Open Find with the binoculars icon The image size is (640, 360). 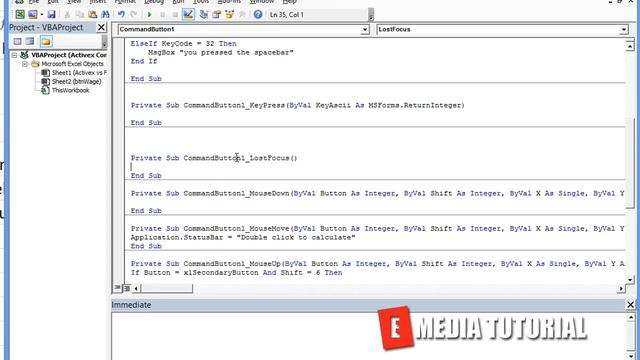pos(105,15)
